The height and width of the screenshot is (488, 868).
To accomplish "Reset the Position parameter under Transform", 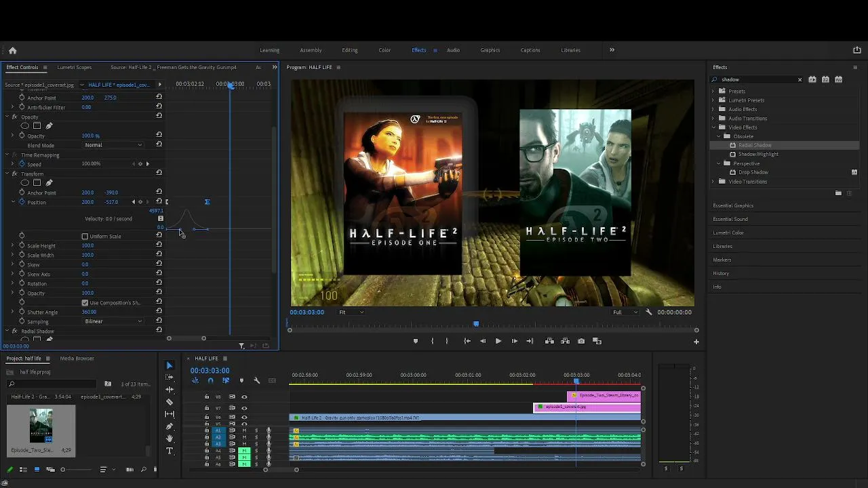I will 159,202.
